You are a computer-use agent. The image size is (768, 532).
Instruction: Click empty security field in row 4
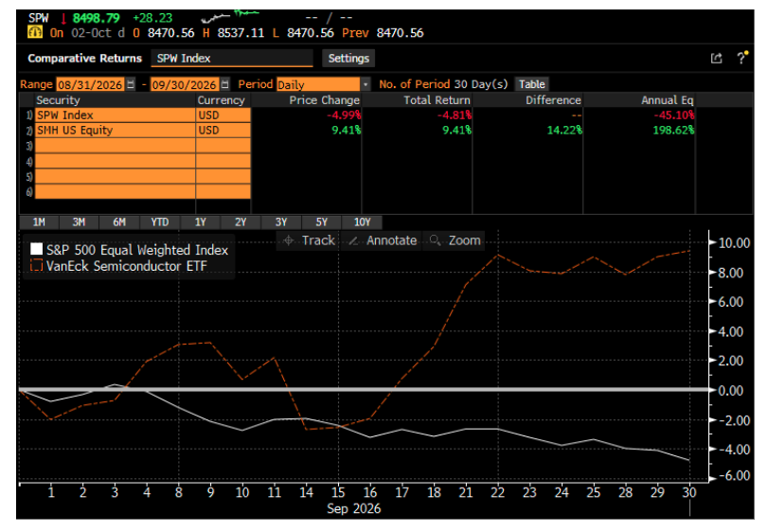click(x=116, y=161)
